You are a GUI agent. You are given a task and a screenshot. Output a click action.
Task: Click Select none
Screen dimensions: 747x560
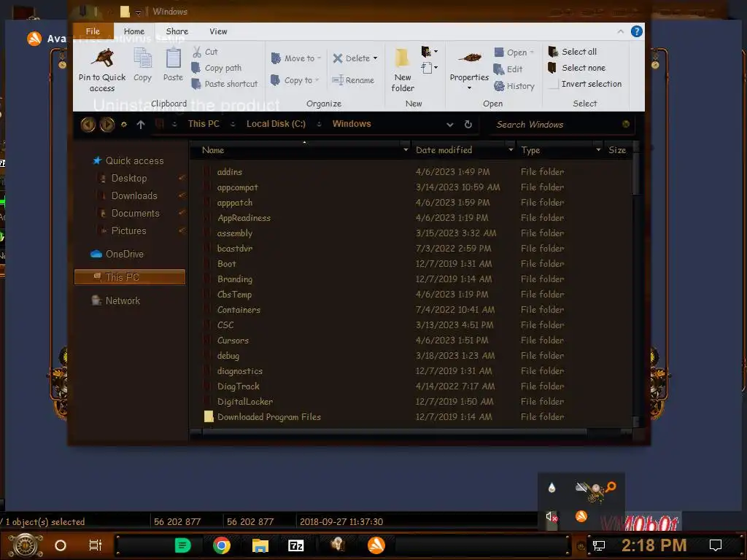click(x=576, y=68)
